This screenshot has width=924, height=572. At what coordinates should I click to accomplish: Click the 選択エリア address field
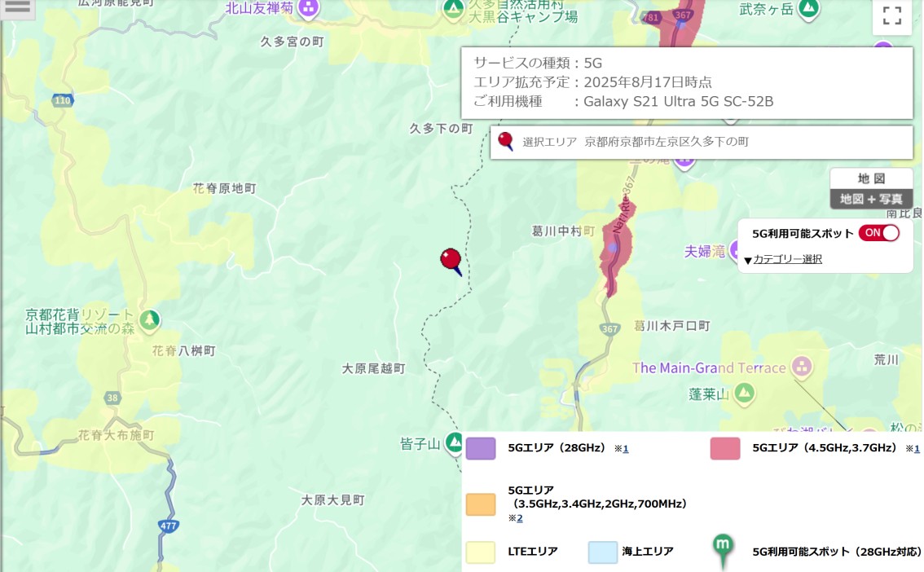point(702,142)
